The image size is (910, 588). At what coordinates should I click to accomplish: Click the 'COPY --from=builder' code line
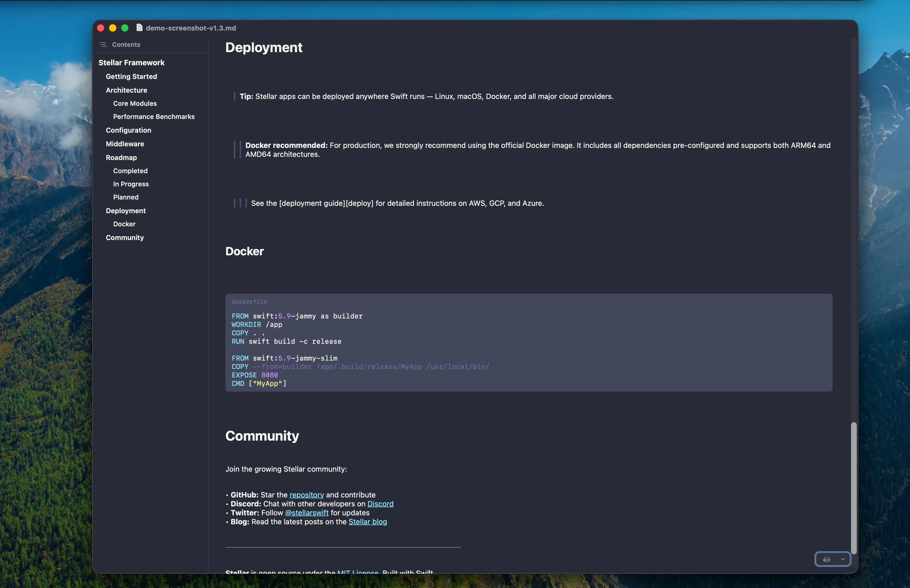tap(360, 367)
